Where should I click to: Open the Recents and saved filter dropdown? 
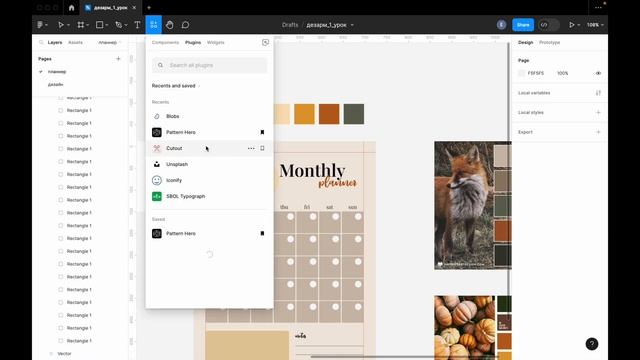click(176, 86)
